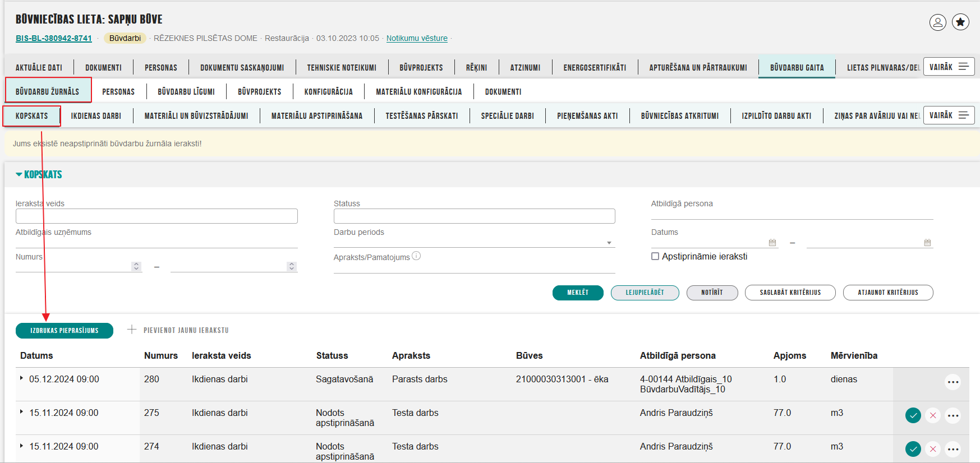Click the Datums column header
This screenshot has width=980, height=463.
click(36, 355)
